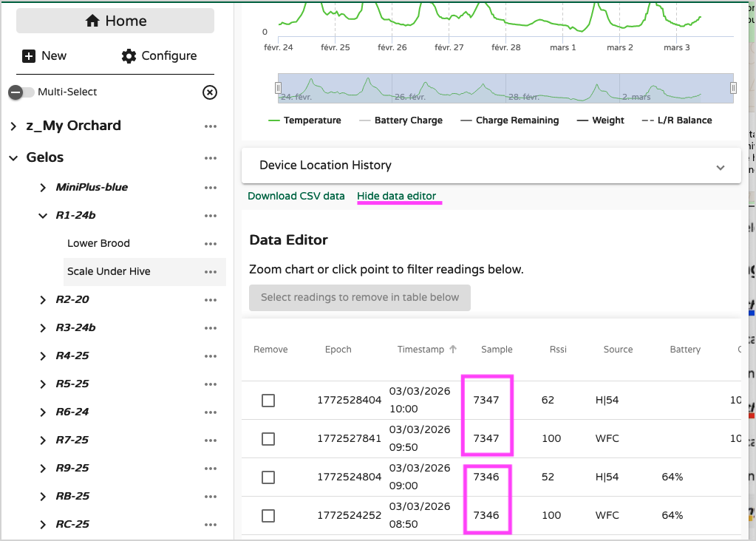756x541 pixels.
Task: Click the Download CSV data link
Action: 296,196
